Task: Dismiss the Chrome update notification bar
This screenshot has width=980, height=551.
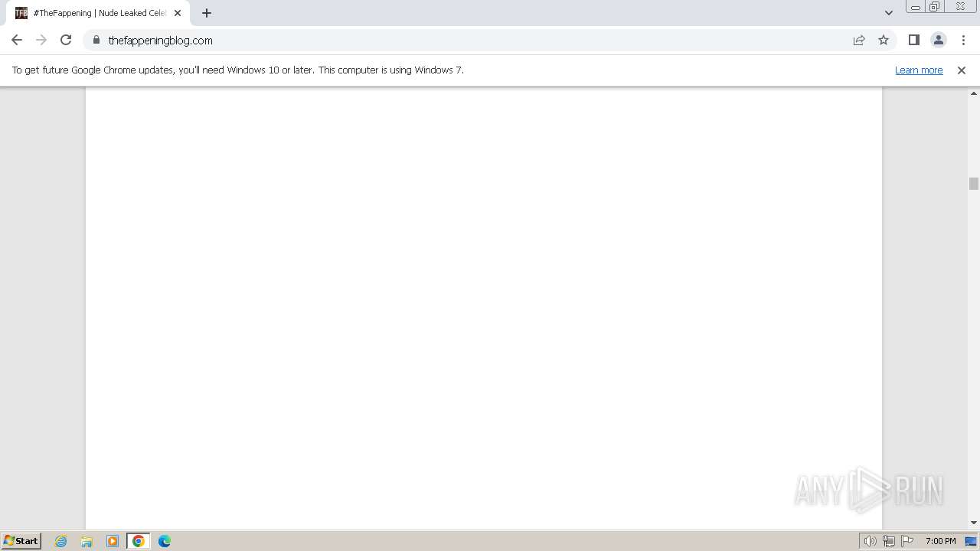Action: pos(962,70)
